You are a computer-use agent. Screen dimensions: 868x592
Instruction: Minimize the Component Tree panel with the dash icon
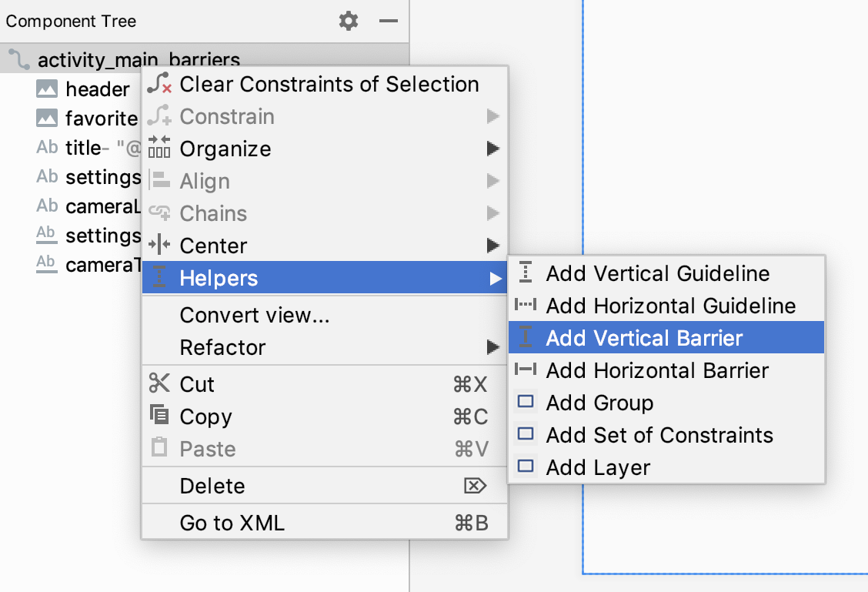389,22
